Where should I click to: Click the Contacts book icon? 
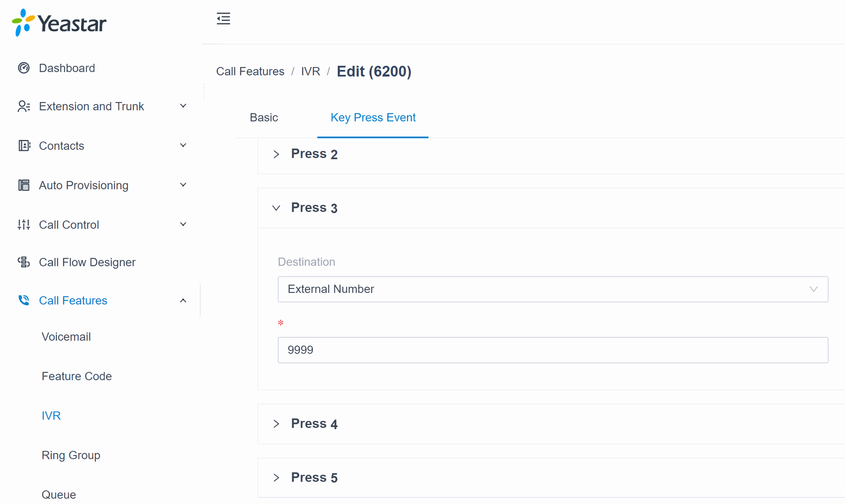[24, 146]
